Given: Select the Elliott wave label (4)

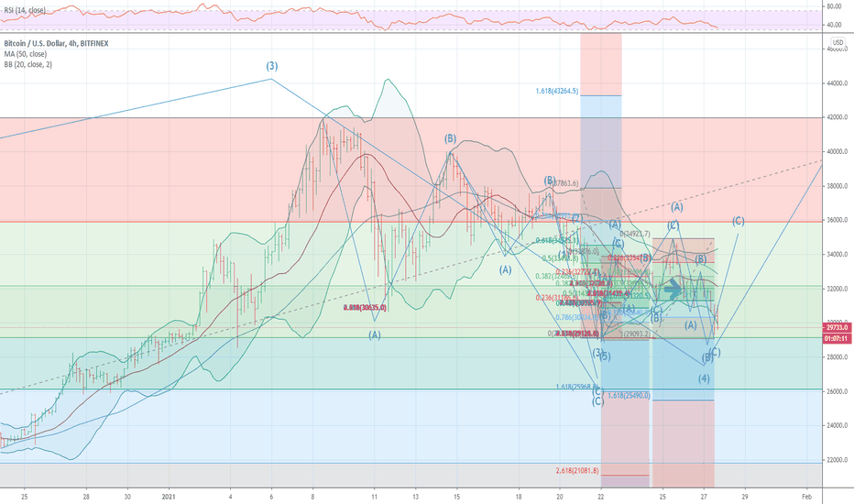Looking at the screenshot, I should point(704,378).
